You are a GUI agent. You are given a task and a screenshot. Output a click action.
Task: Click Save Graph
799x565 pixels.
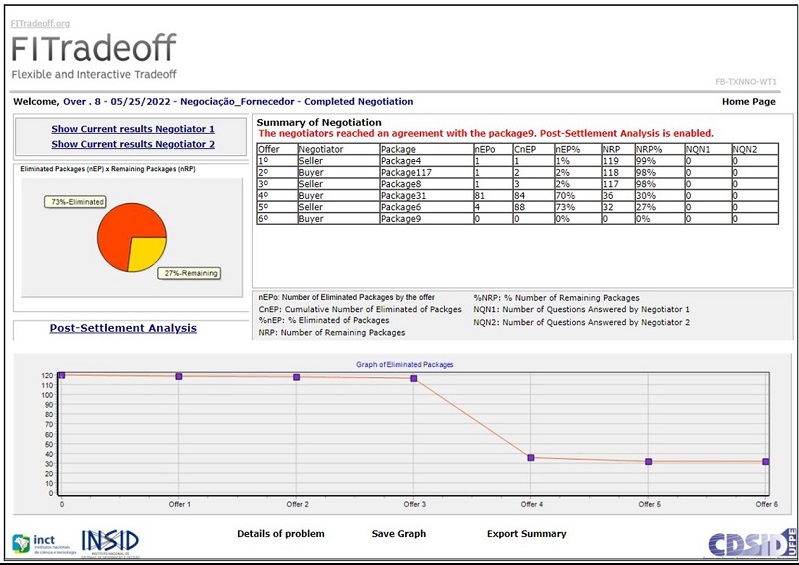tap(398, 534)
